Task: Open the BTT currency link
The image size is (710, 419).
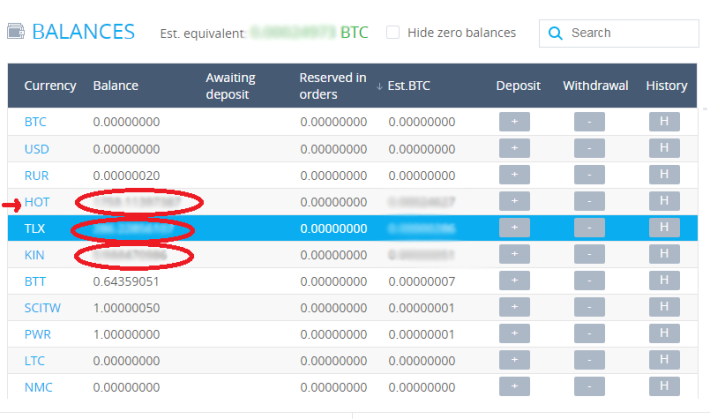Action: point(35,282)
